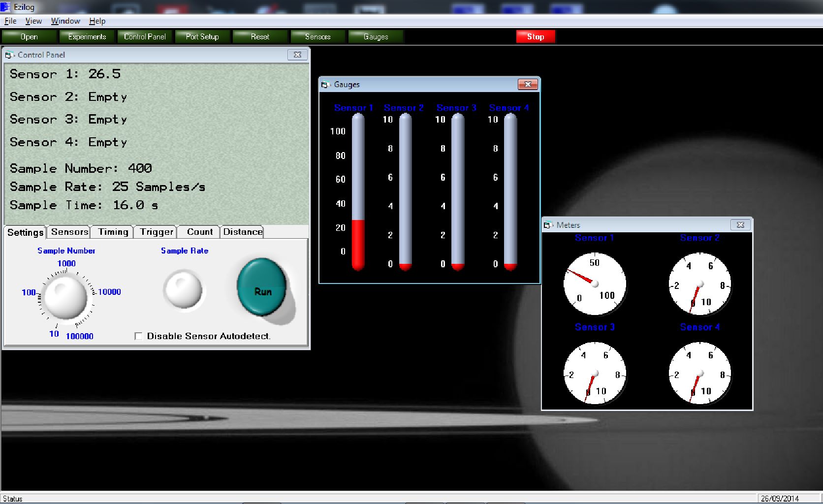Click the Sample Rate dial knob
Image resolution: width=823 pixels, height=504 pixels.
183,290
